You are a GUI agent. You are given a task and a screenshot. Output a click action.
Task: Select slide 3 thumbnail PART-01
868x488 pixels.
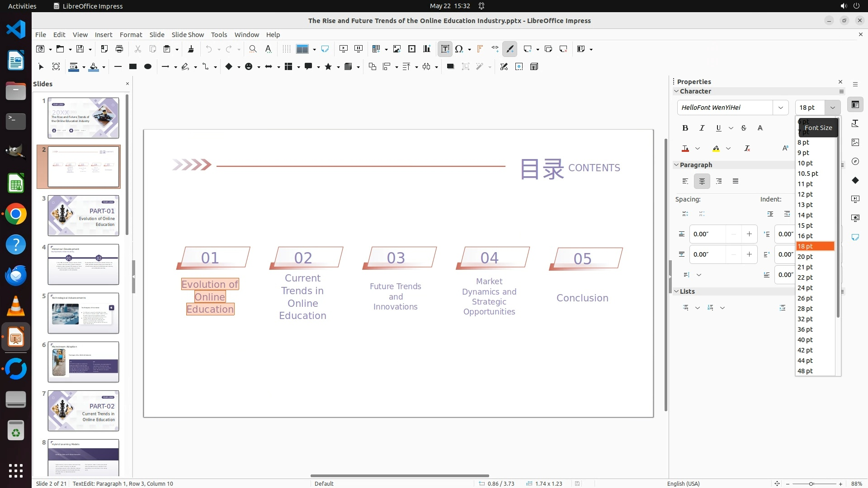coord(83,216)
